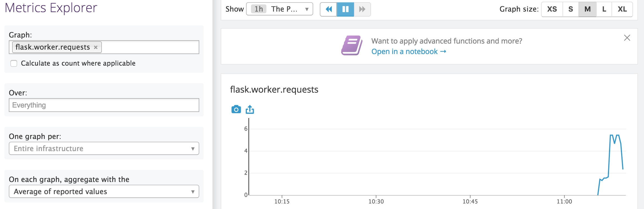Switch graph size to L

(604, 9)
